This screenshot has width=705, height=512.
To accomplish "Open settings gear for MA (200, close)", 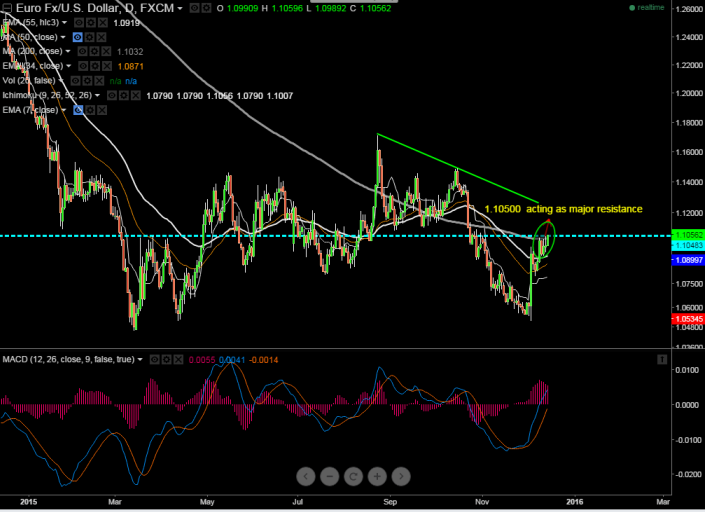I will pyautogui.click(x=94, y=52).
